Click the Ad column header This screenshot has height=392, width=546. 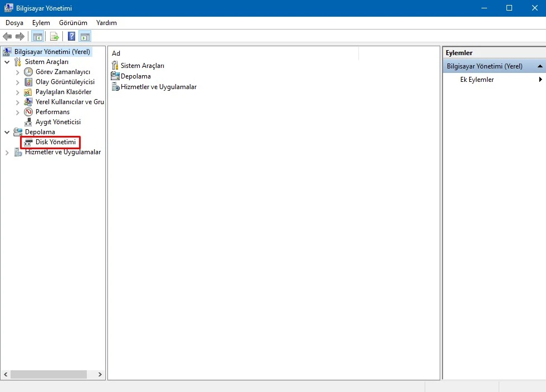click(115, 53)
